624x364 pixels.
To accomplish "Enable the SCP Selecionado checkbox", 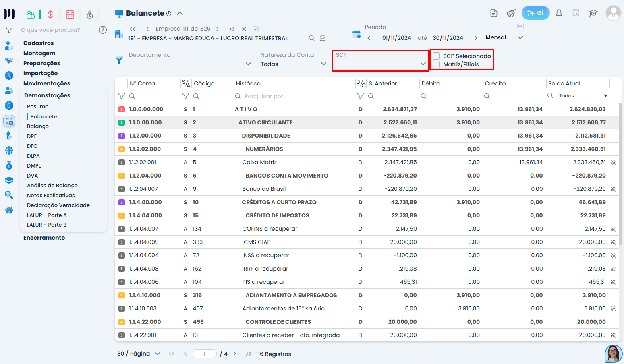I will coord(436,56).
